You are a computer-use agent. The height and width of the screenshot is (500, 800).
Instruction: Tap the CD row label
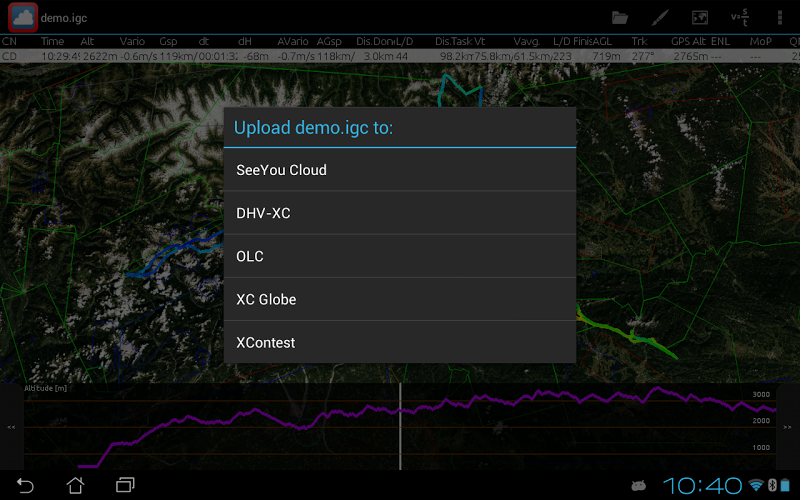[x=9, y=56]
